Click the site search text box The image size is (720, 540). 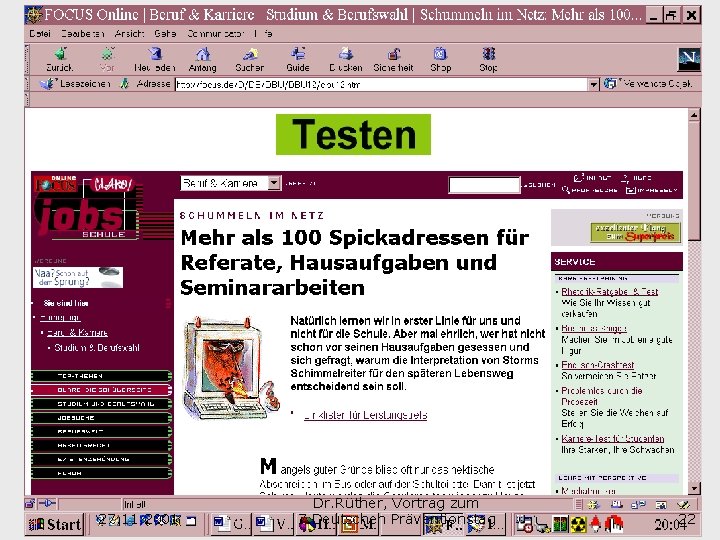coord(484,185)
